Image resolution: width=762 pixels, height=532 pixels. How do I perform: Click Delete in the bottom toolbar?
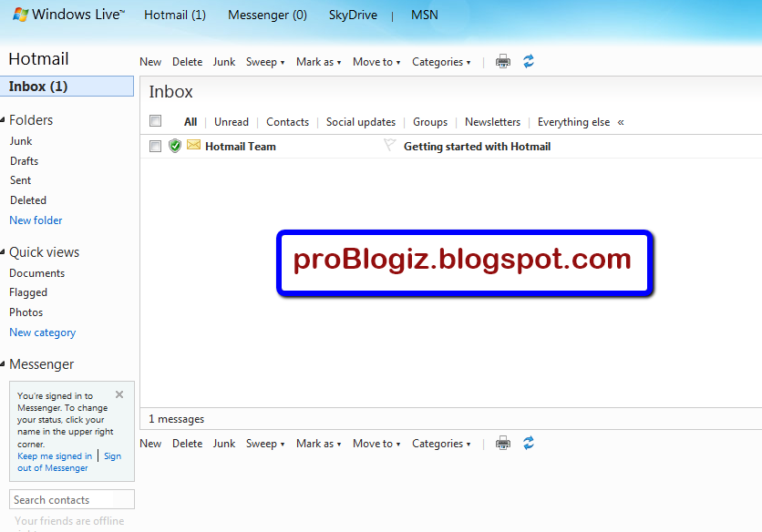[187, 444]
